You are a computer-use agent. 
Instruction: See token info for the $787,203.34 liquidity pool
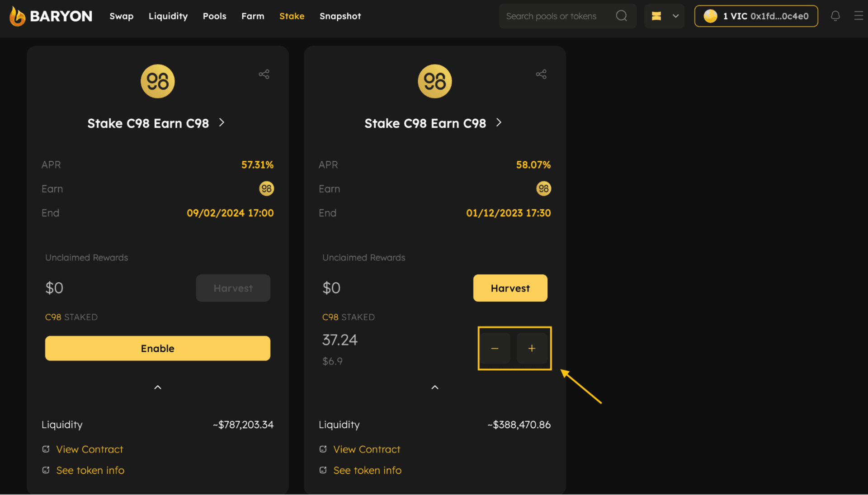(90, 470)
